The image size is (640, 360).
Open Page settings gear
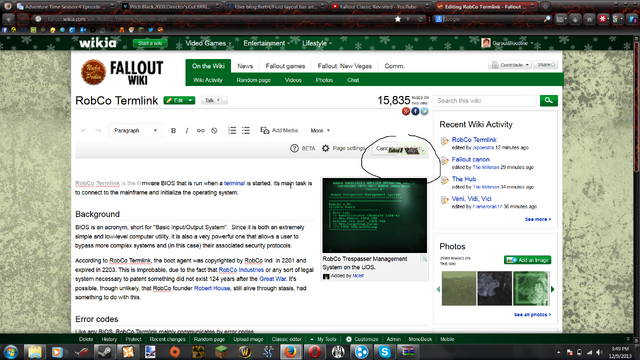pyautogui.click(x=325, y=148)
